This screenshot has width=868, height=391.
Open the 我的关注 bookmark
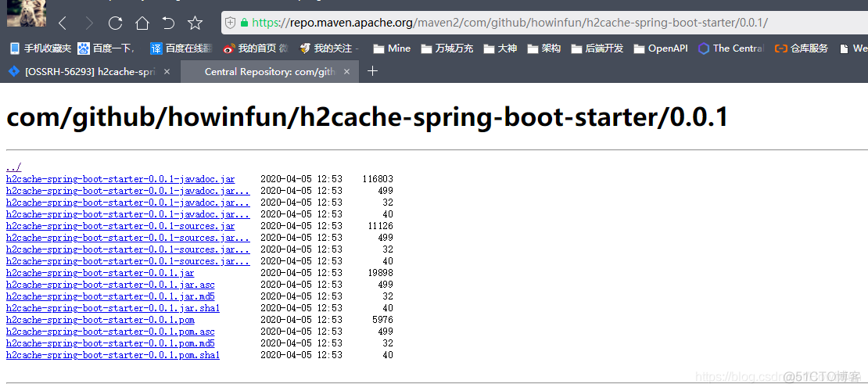(328, 48)
